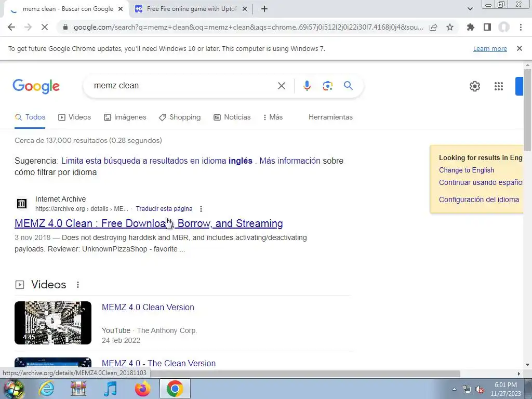Open Firefox from the taskbar
This screenshot has width=532, height=399.
click(142, 389)
